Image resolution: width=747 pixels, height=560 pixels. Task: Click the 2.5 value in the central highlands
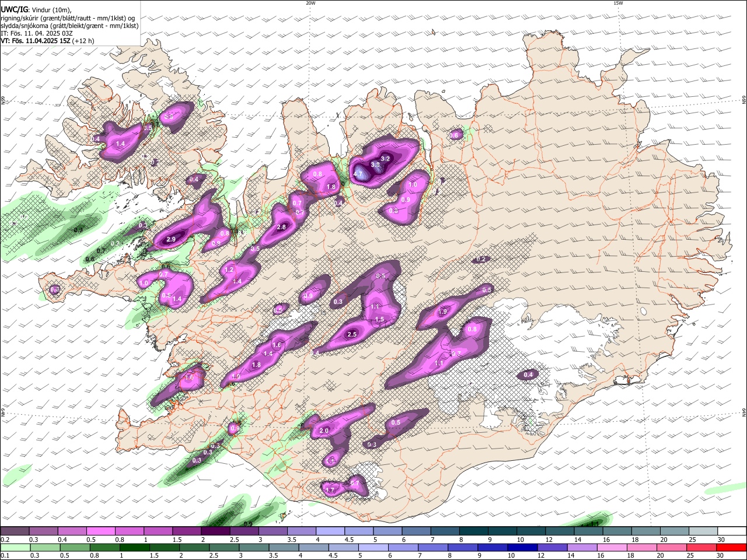tap(352, 334)
